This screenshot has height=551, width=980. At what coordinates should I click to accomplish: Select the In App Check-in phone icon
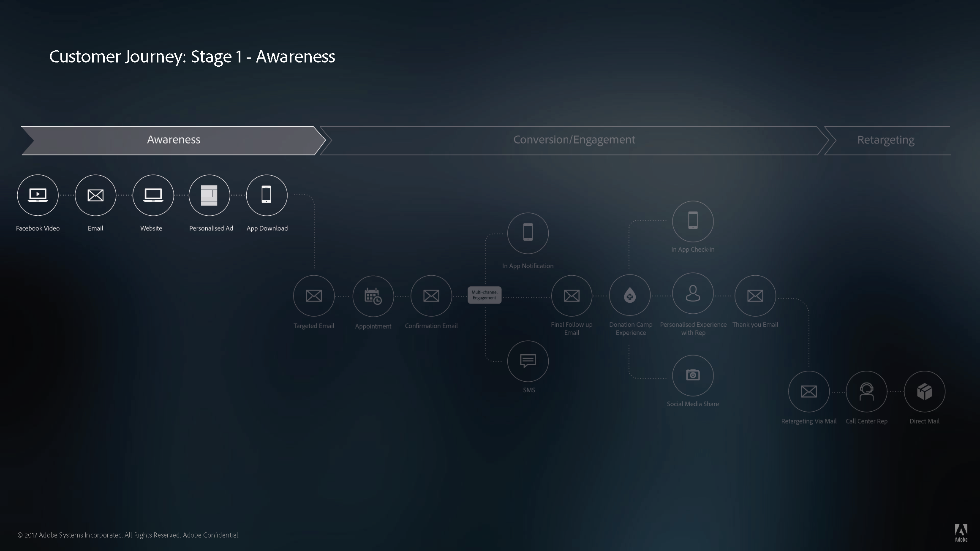693,221
